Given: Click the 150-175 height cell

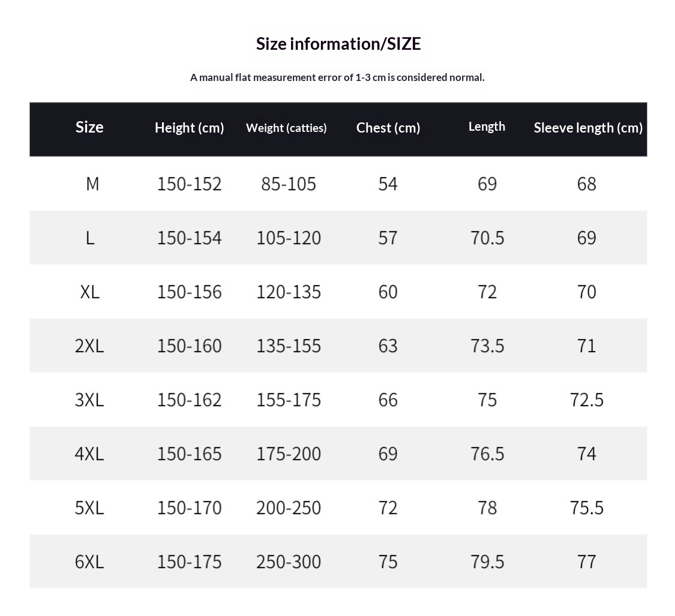Looking at the screenshot, I should point(189,562).
